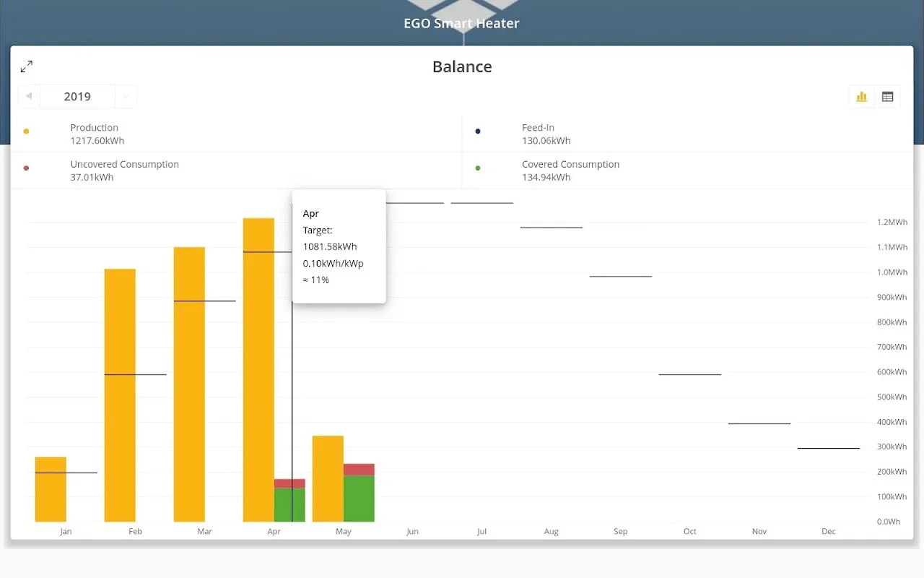
Task: Click the fullscreen expand arrows icon
Action: point(27,66)
